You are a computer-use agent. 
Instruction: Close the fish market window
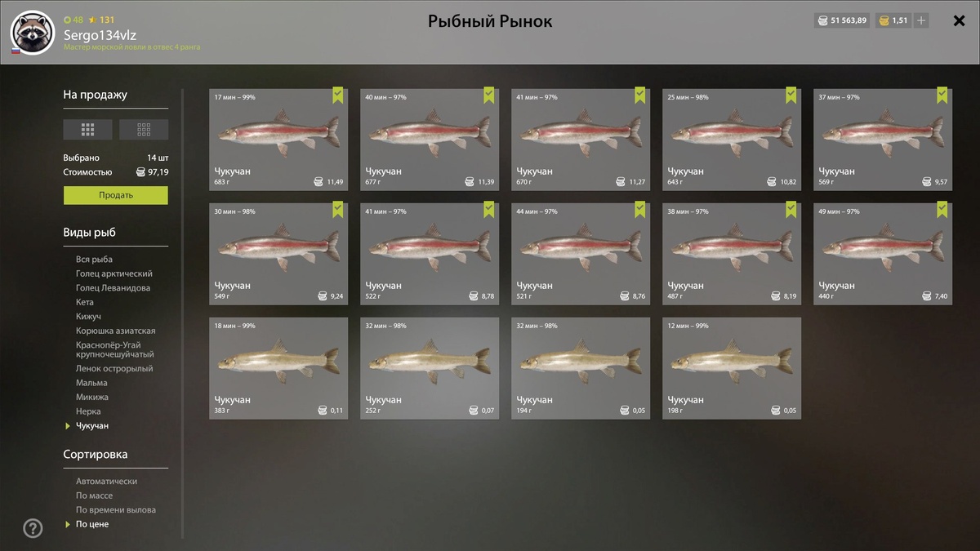960,21
